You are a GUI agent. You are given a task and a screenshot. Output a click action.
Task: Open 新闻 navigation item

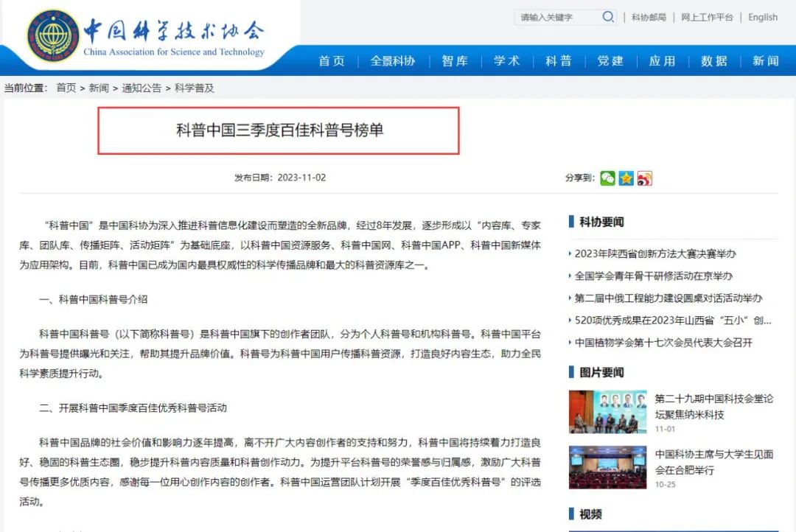[x=766, y=61]
